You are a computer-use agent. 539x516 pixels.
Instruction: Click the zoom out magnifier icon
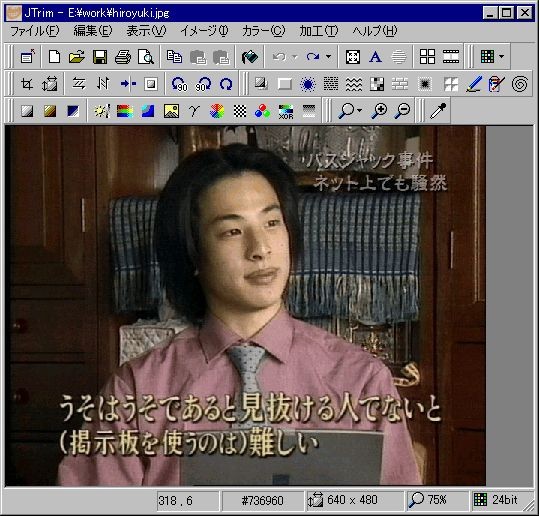click(402, 111)
